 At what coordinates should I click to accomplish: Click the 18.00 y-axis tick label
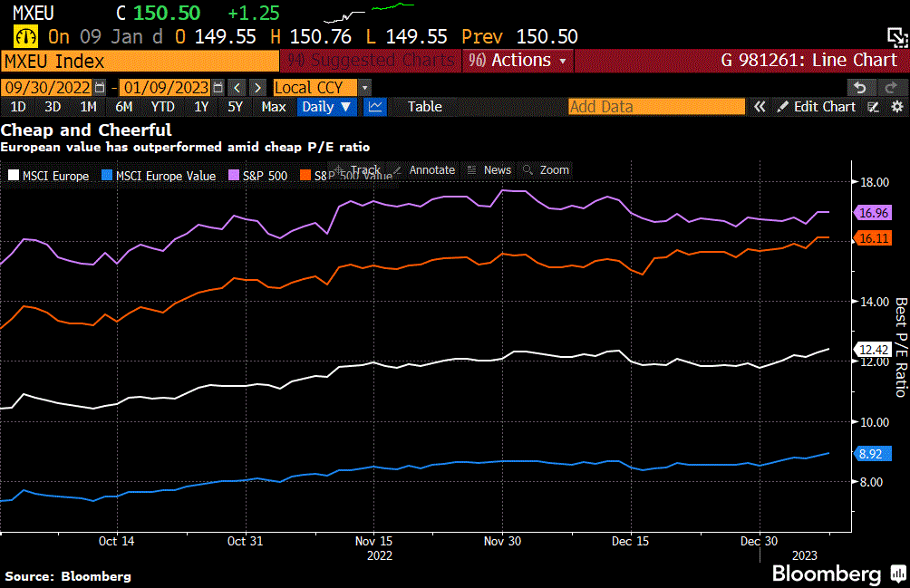[875, 182]
